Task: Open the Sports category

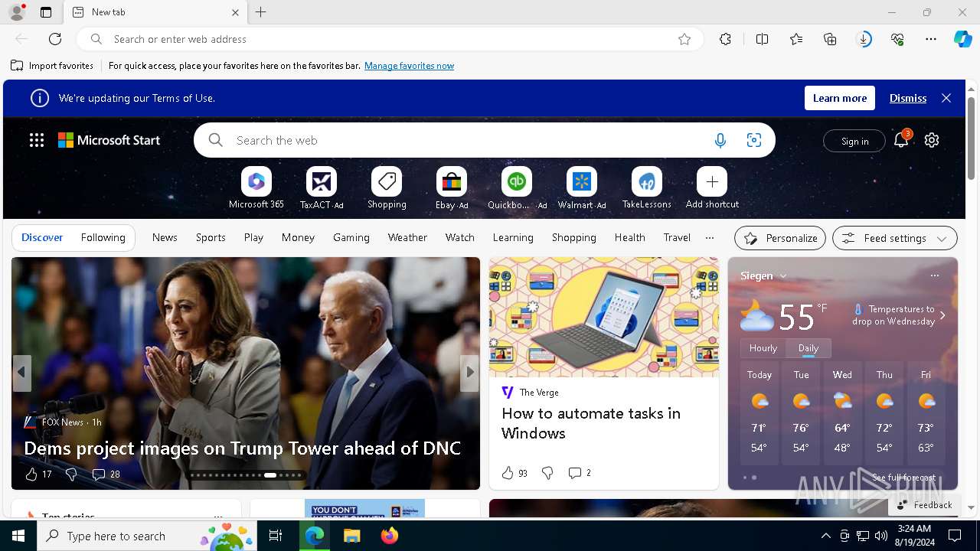Action: point(211,238)
